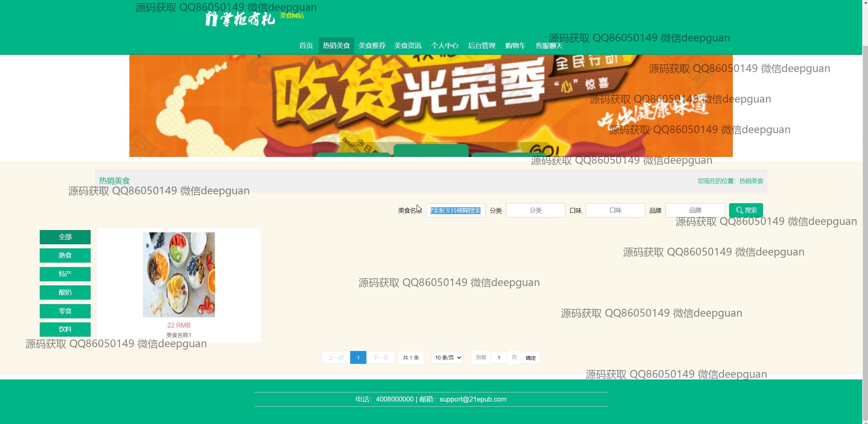The width and height of the screenshot is (868, 424).
Task: Open the 首页 navigation tab
Action: pyautogui.click(x=306, y=46)
